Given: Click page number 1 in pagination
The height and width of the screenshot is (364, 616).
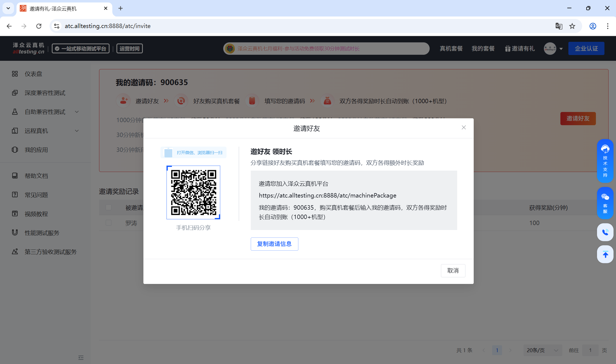Looking at the screenshot, I should (497, 350).
